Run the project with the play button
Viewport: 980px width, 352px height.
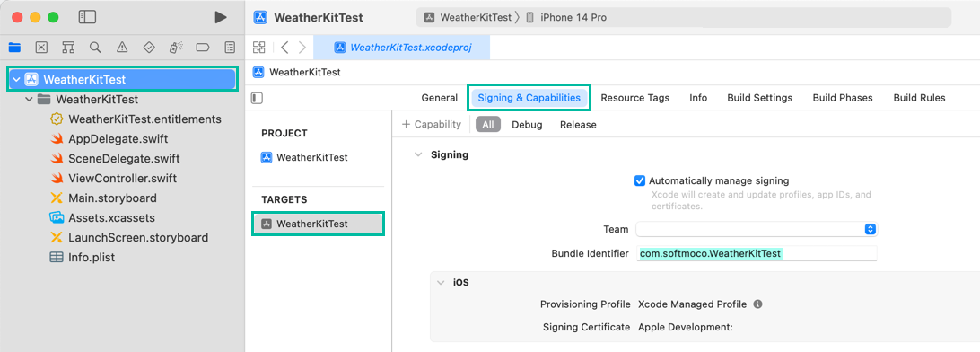click(x=221, y=17)
